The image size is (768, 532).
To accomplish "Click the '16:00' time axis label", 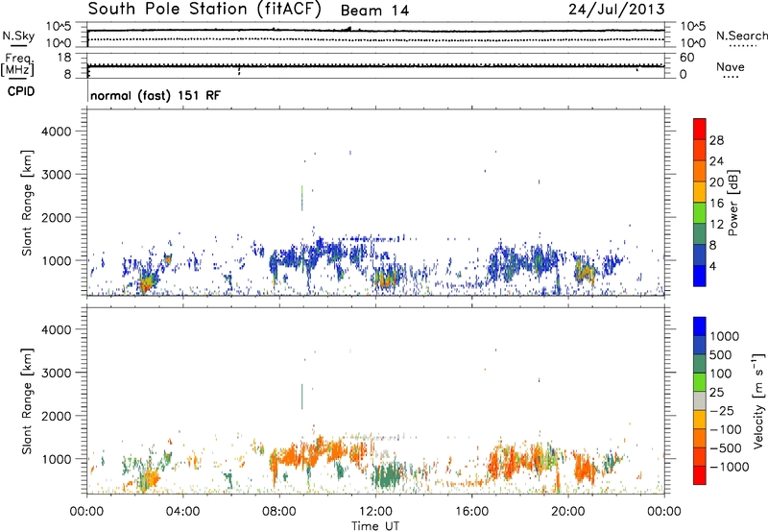I will 471,512.
